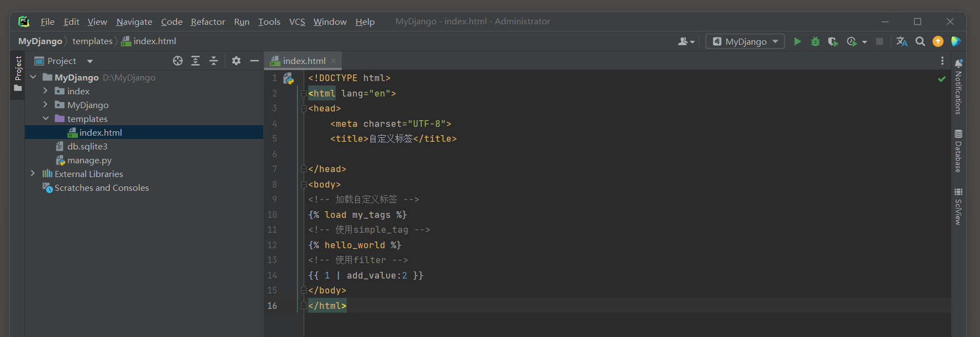Click line number 16 in the gutter

[x=272, y=306]
